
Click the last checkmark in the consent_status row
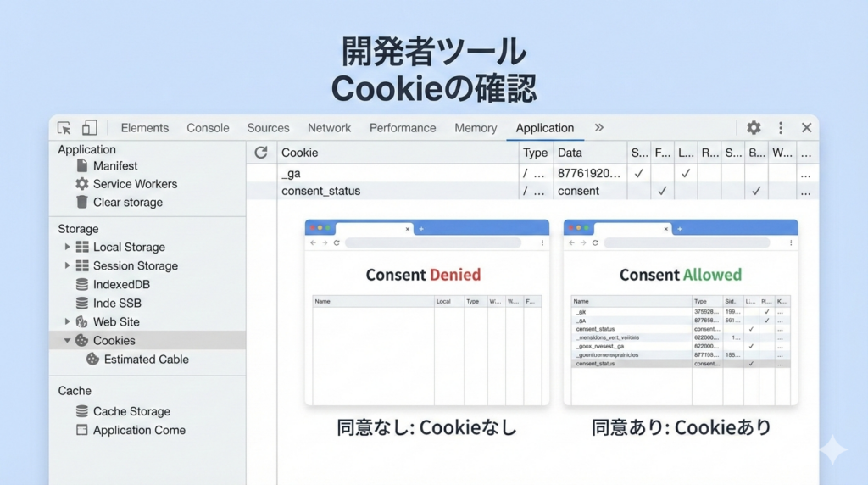755,191
